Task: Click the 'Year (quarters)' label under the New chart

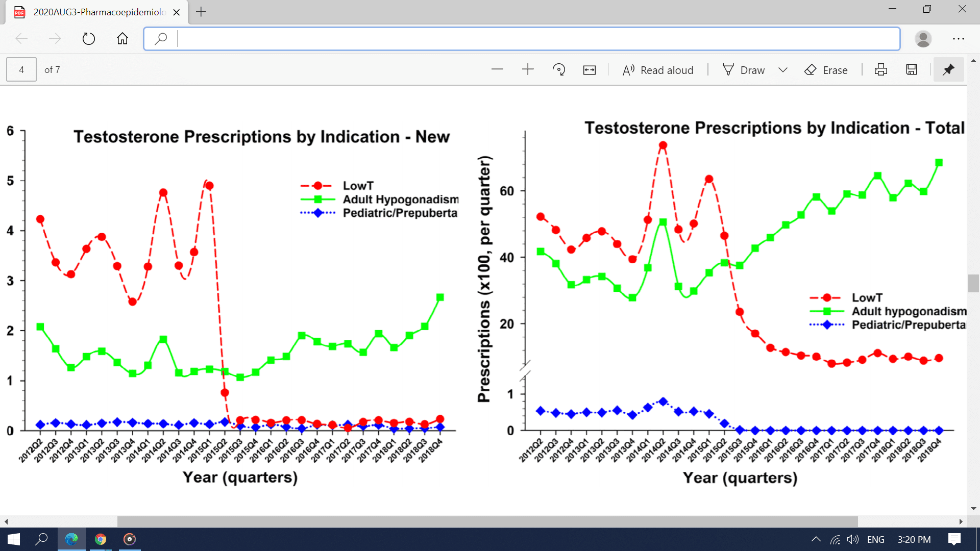Action: point(240,477)
